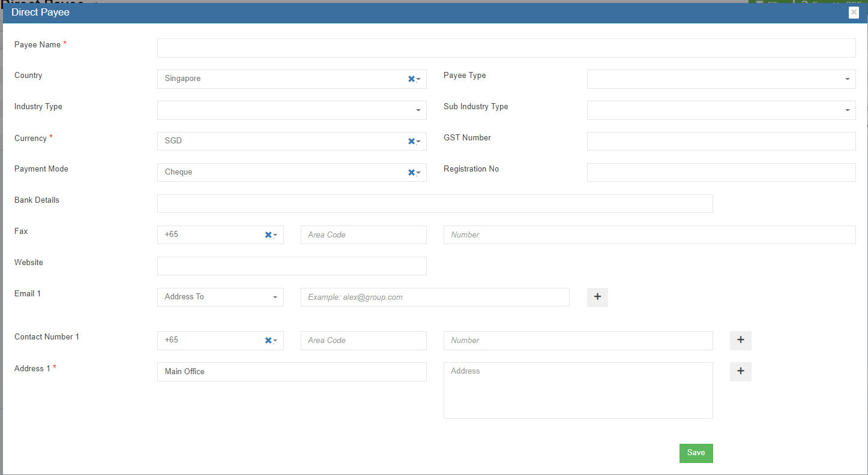This screenshot has height=475, width=868.
Task: Close the Direct Payee dialog
Action: coord(854,13)
